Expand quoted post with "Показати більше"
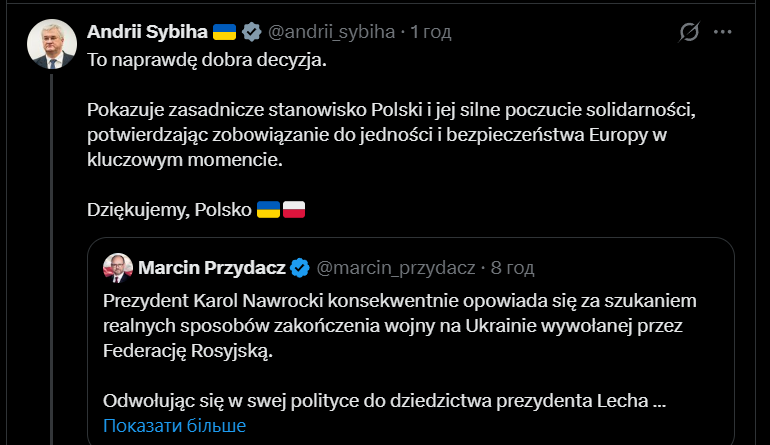This screenshot has height=445, width=770. (174, 426)
